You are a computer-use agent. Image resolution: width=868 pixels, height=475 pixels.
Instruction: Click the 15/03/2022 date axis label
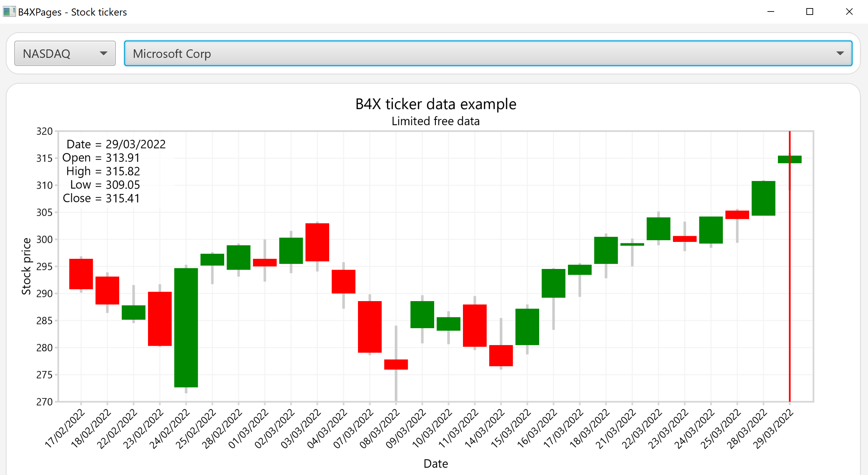tap(511, 429)
